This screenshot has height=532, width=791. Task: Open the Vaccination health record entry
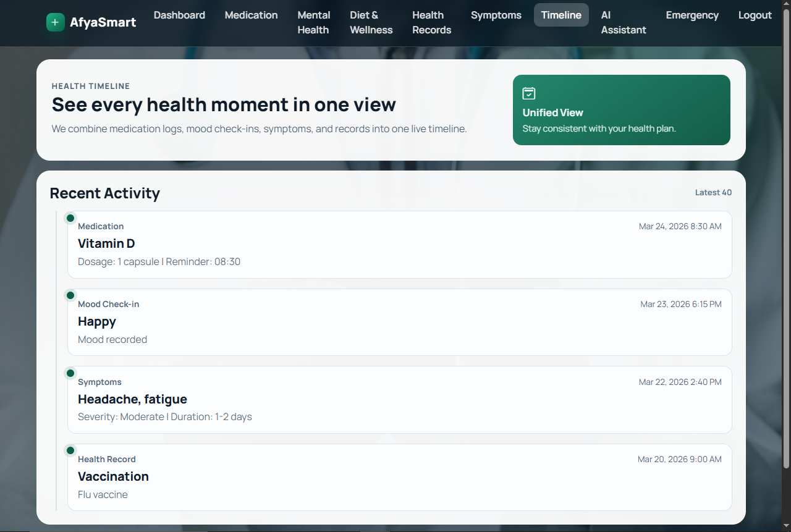(399, 477)
